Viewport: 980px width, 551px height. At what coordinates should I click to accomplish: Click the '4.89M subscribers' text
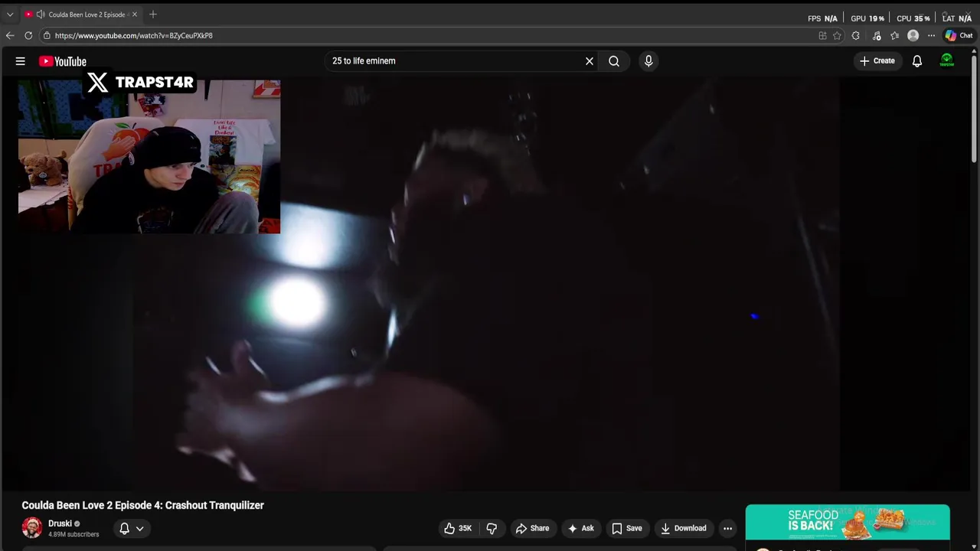point(73,534)
